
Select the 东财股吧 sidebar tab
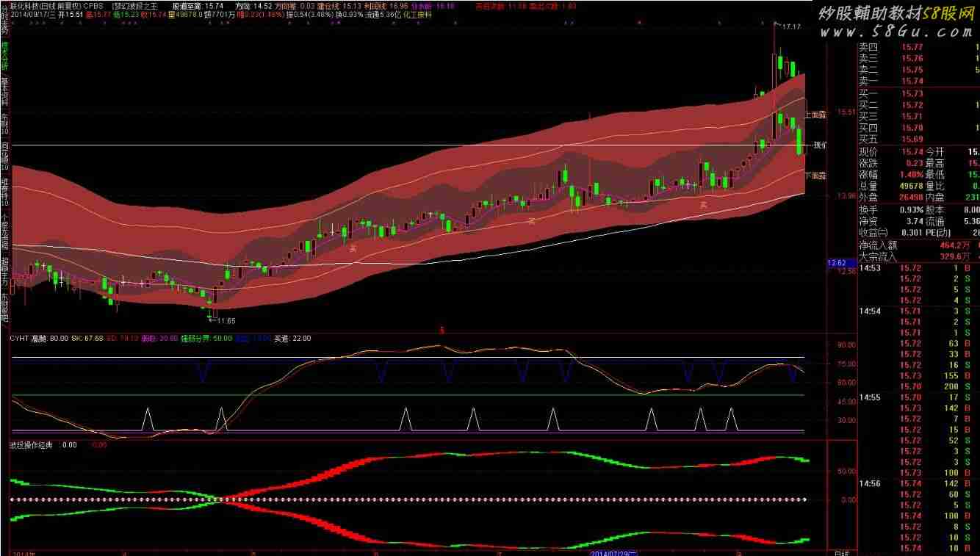pyautogui.click(x=4, y=307)
